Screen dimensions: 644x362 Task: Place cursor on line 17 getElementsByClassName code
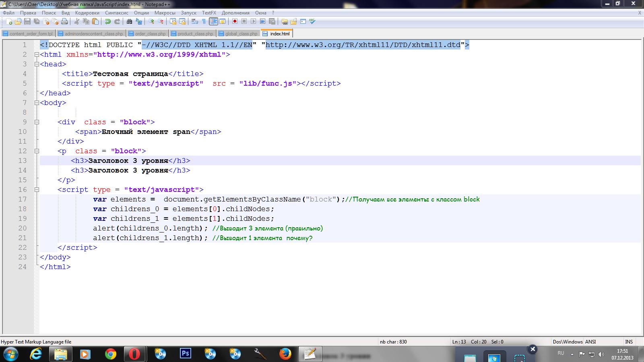252,199
